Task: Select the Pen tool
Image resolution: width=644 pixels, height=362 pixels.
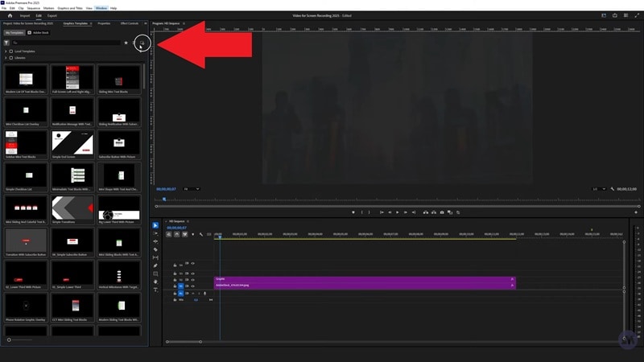Action: tap(155, 265)
